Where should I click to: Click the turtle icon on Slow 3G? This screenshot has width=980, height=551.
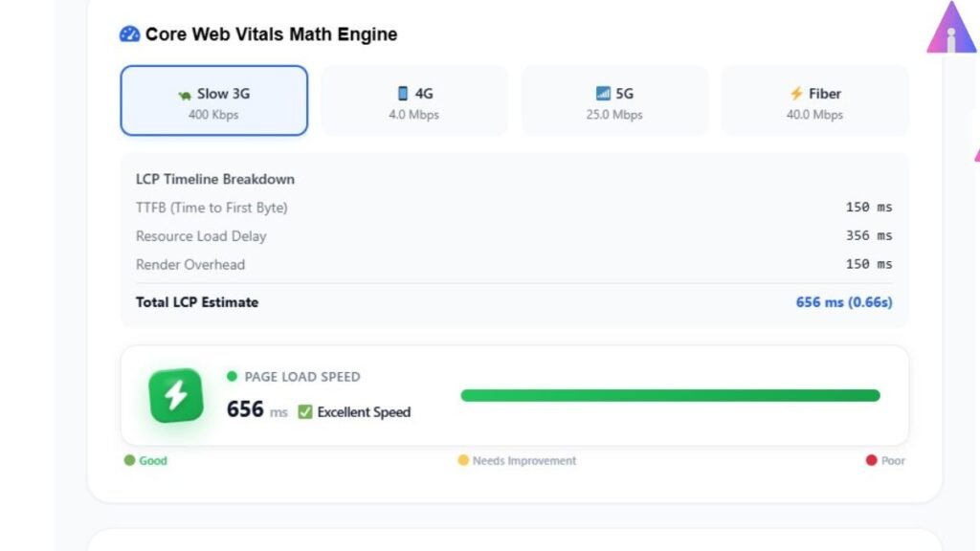click(x=185, y=95)
